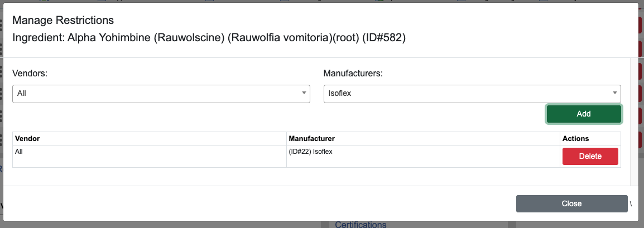644x228 pixels.
Task: Select the All vendor table cell
Action: (x=20, y=151)
